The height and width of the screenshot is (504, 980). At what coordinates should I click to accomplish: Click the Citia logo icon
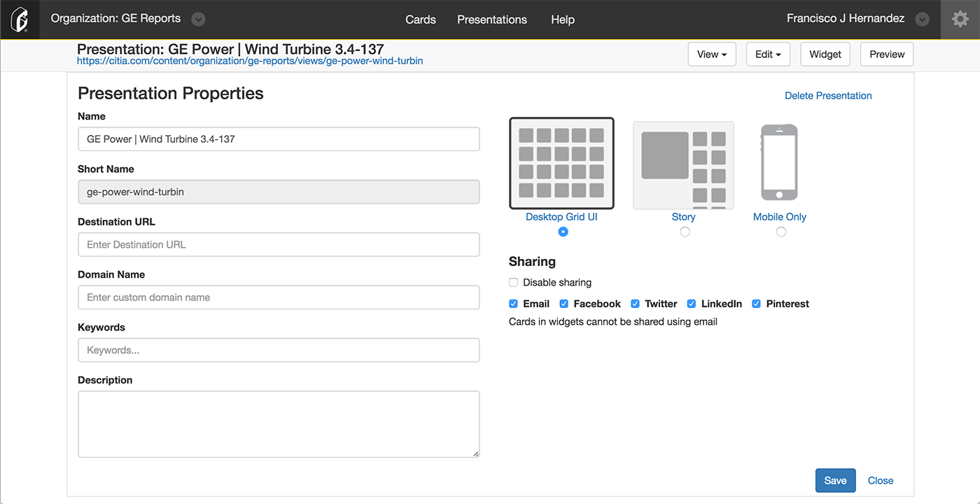pyautogui.click(x=20, y=20)
